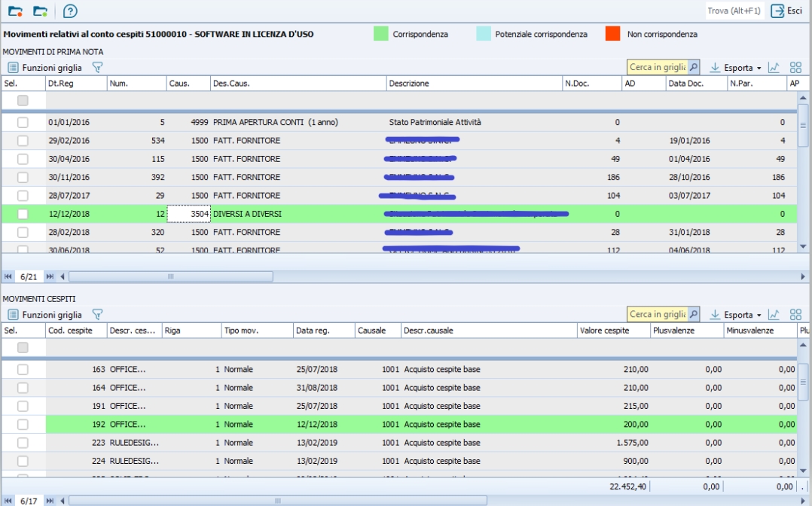This screenshot has width=812, height=506.
Task: Click filter icon in Movimenti Cespiti toolbar
Action: point(97,315)
